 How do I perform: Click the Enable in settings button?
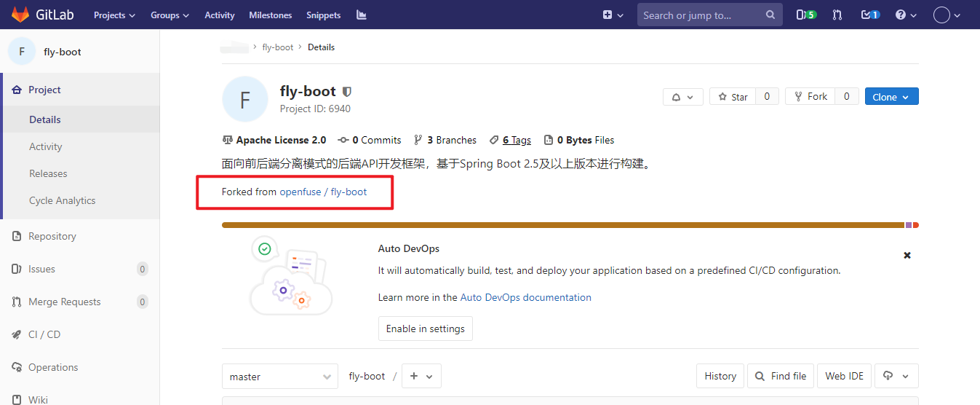(425, 329)
